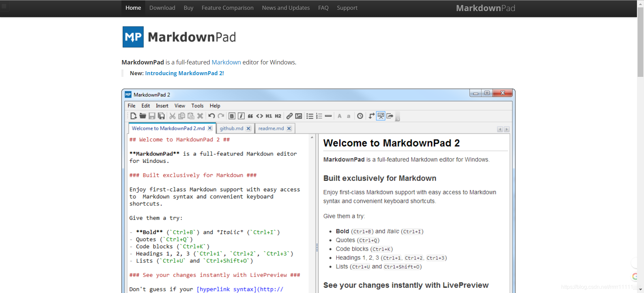The image size is (644, 293).
Task: Click 'Built exclusively for Markdown' preview heading
Action: [x=380, y=178]
